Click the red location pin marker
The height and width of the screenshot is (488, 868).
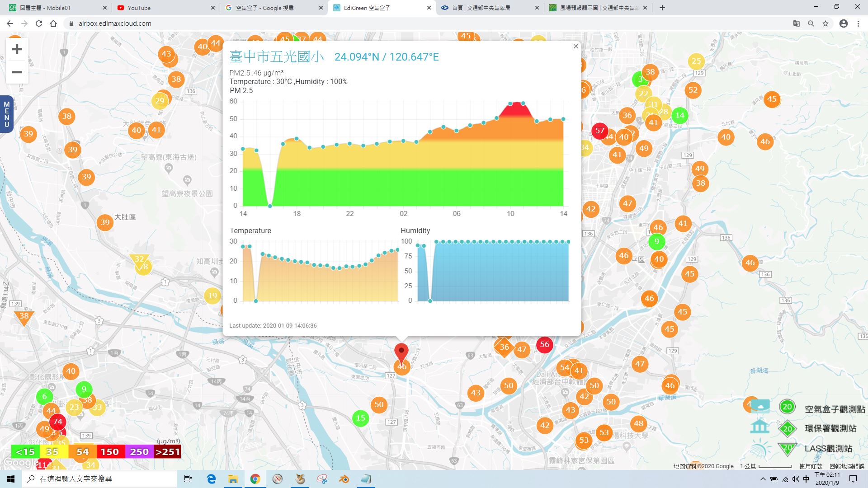[x=401, y=353]
